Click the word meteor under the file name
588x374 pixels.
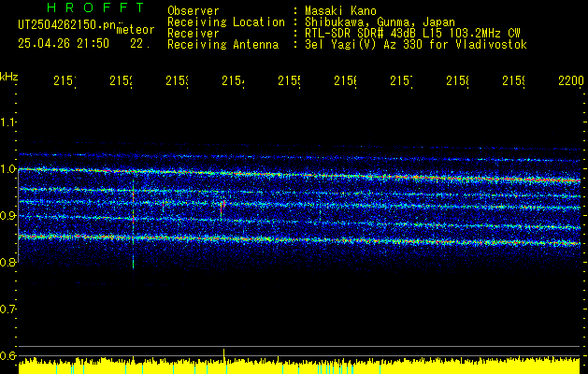pyautogui.click(x=136, y=30)
